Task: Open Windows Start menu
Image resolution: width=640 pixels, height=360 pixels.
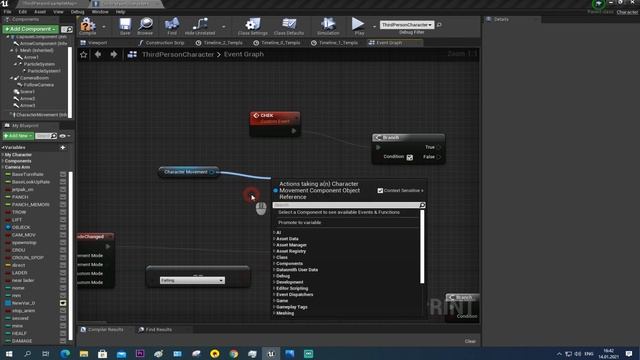Action: (x=9, y=353)
